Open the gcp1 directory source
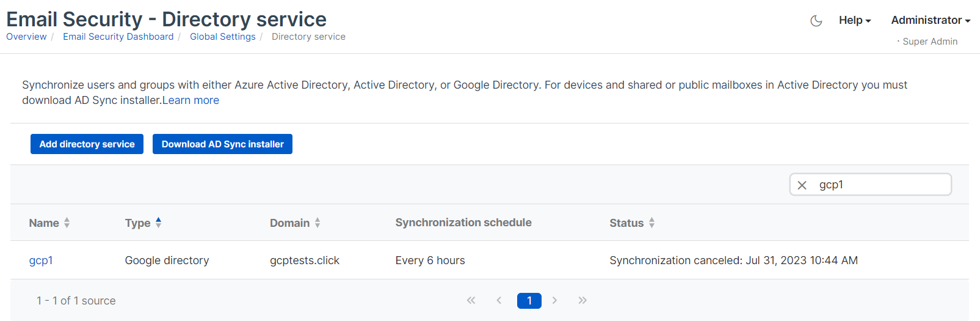980x321 pixels. 41,260
